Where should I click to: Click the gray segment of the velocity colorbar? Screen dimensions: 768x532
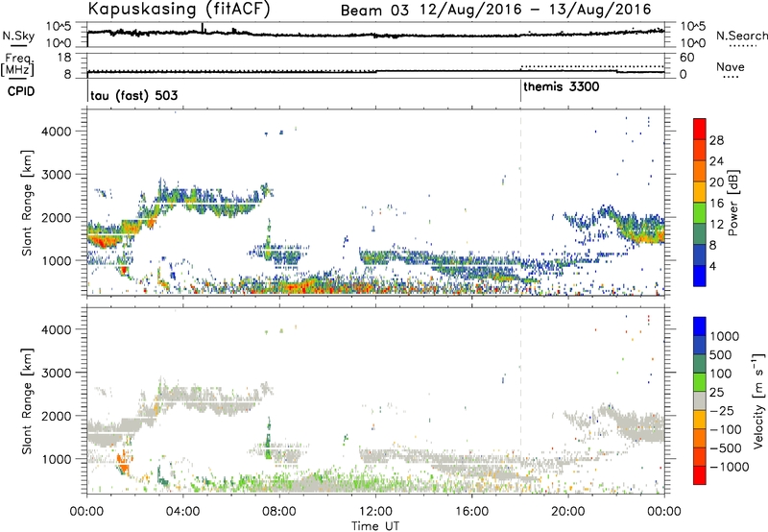pos(700,401)
